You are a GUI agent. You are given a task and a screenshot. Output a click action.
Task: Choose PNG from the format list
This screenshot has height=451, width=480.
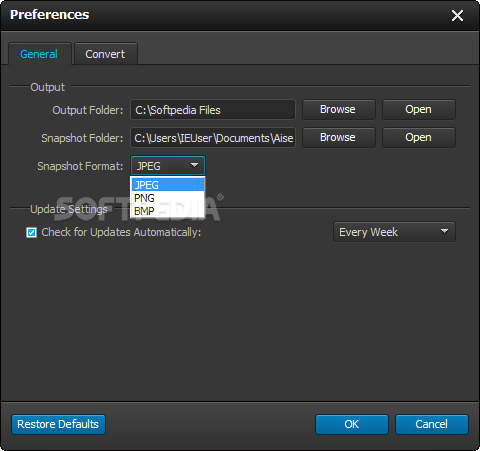pyautogui.click(x=168, y=198)
